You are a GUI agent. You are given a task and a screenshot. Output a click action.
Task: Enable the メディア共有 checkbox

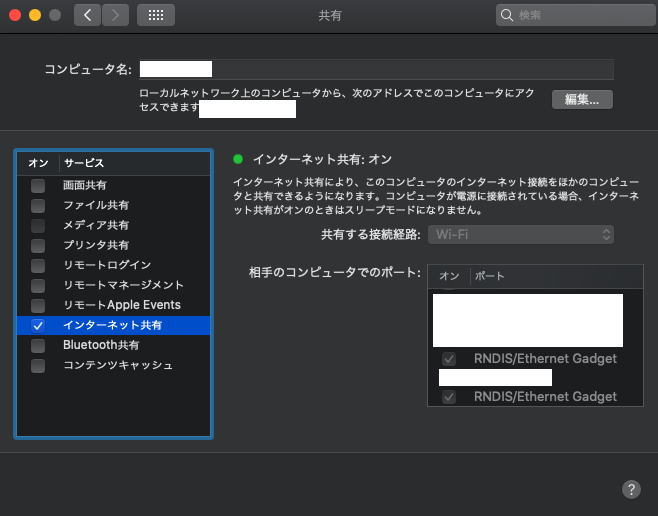[x=38, y=225]
